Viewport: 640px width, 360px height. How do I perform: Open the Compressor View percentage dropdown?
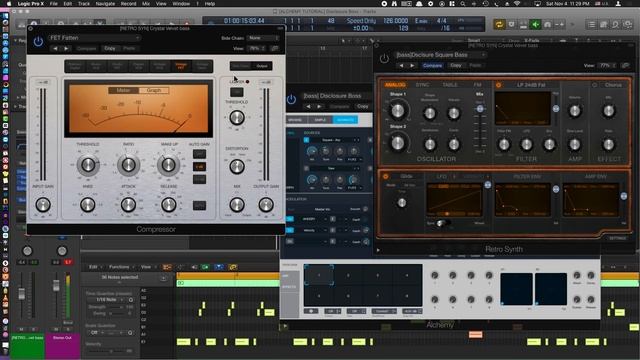click(x=257, y=48)
